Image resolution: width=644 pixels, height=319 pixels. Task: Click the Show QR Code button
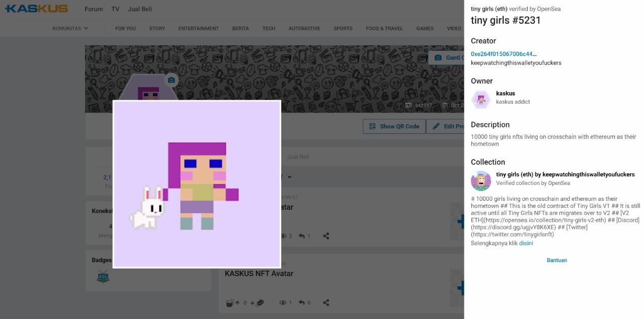point(394,126)
